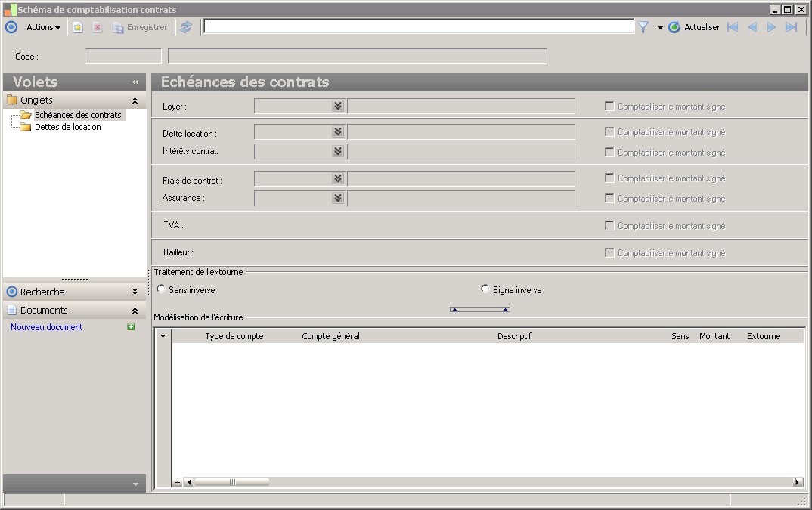The width and height of the screenshot is (812, 510).
Task: Check Comptabiliser le montant signé for TVA
Action: (x=609, y=226)
